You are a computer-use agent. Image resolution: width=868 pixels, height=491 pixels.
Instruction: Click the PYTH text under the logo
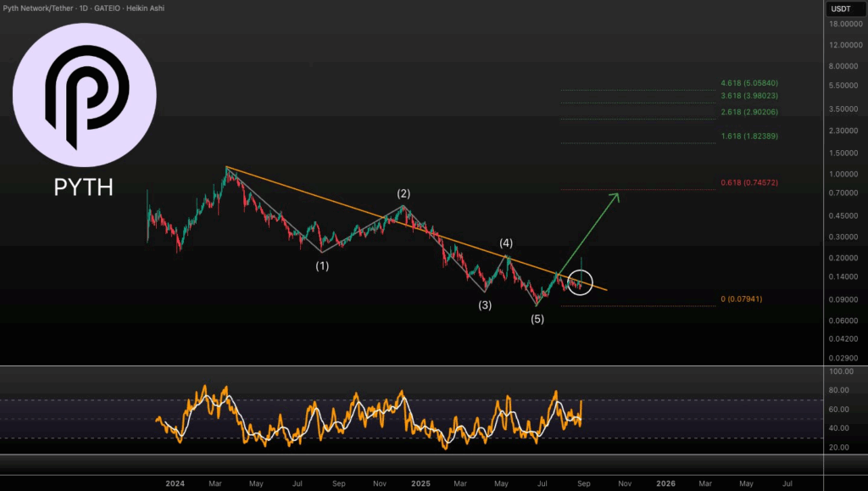[x=84, y=187]
